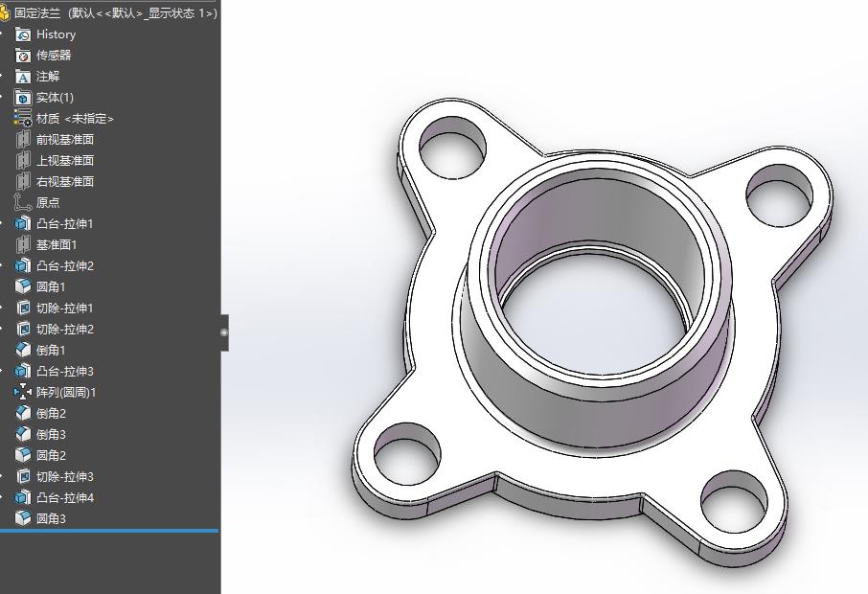This screenshot has width=868, height=594.
Task: Click the 阵列(圆周)1 circular pattern icon
Action: [x=23, y=392]
